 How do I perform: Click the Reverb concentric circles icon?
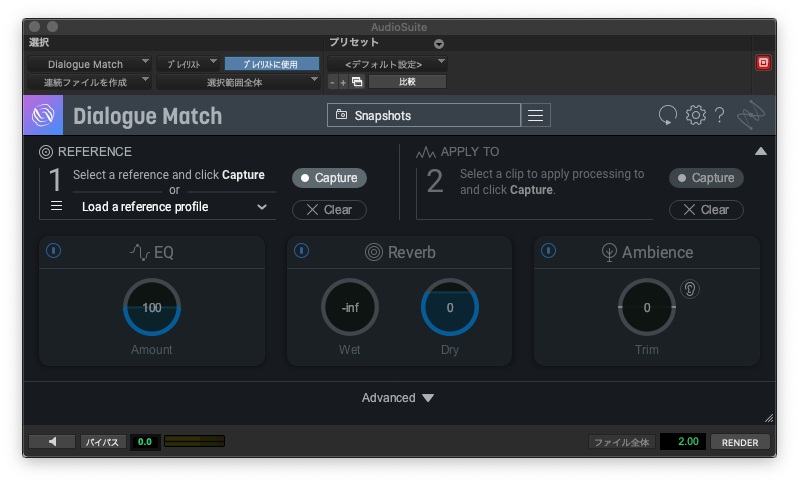pyautogui.click(x=374, y=252)
